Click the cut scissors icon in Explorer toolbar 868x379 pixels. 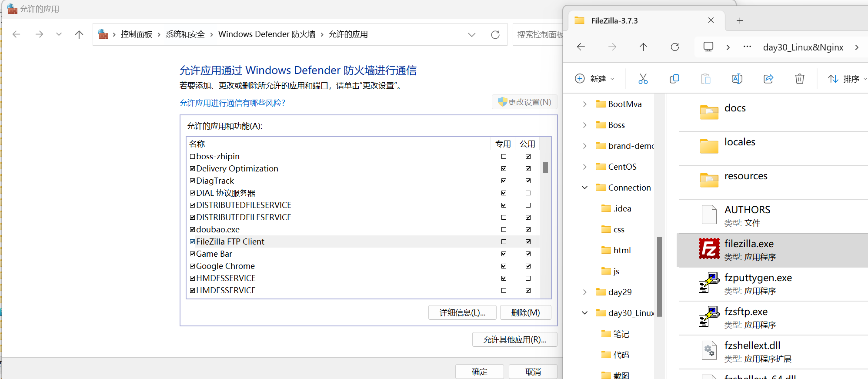point(643,79)
